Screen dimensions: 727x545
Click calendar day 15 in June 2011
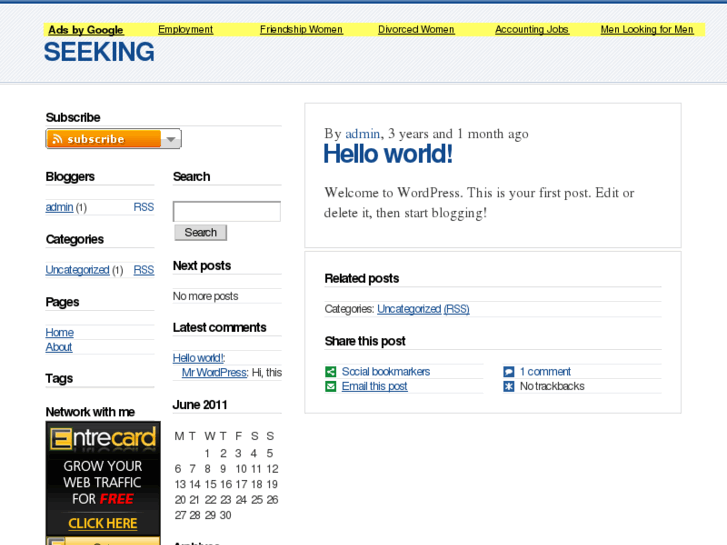click(210, 484)
